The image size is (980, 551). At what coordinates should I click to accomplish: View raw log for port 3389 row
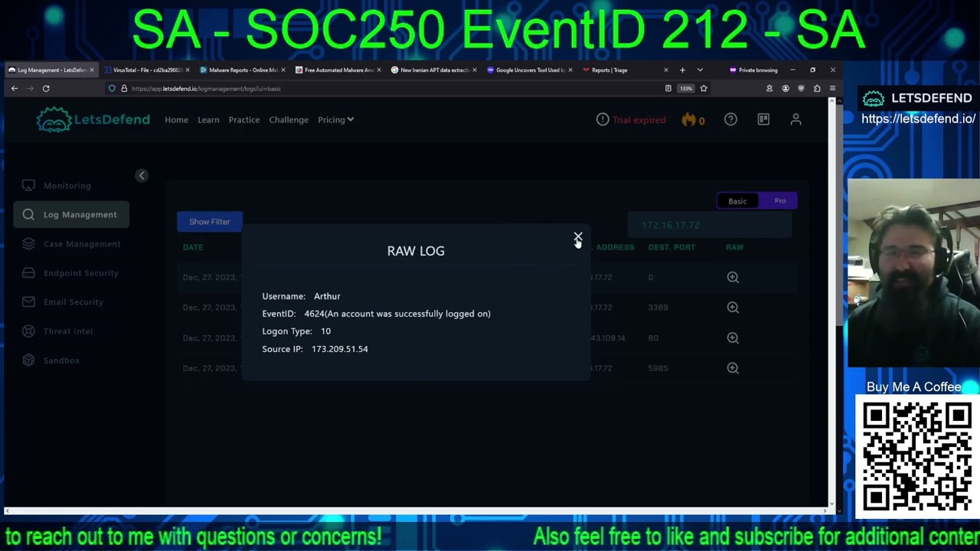[x=733, y=308]
